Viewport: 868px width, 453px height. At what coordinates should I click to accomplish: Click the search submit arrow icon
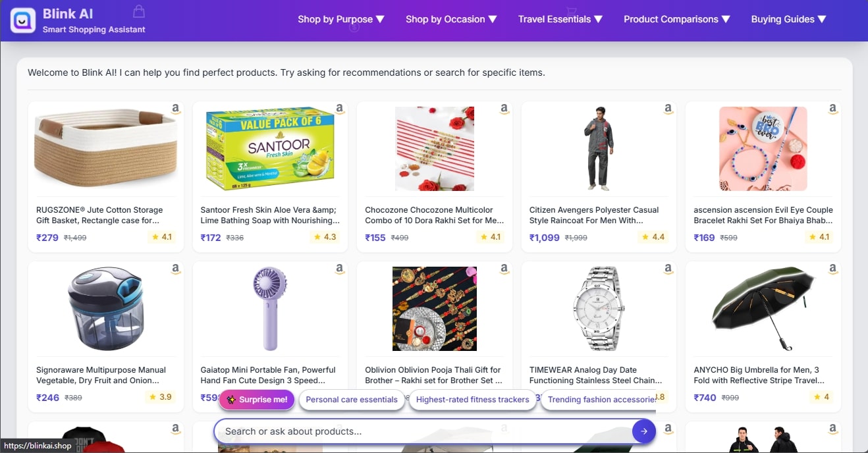[x=643, y=431]
